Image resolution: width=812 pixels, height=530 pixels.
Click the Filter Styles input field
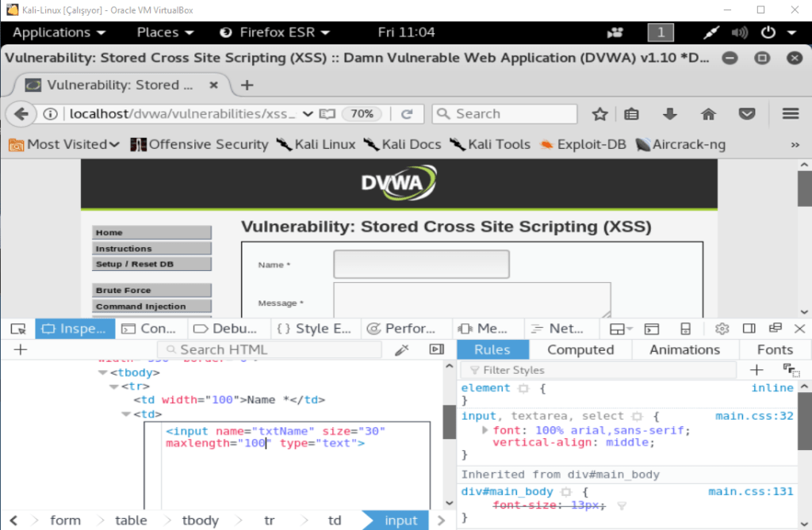tap(603, 370)
